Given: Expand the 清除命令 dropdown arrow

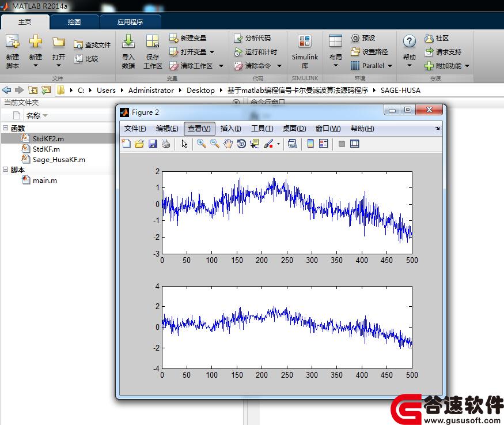Looking at the screenshot, I should (279, 66).
